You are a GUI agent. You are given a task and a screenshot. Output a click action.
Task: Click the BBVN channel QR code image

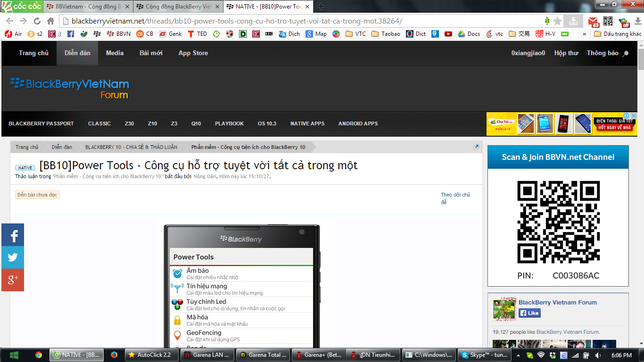pos(558,222)
